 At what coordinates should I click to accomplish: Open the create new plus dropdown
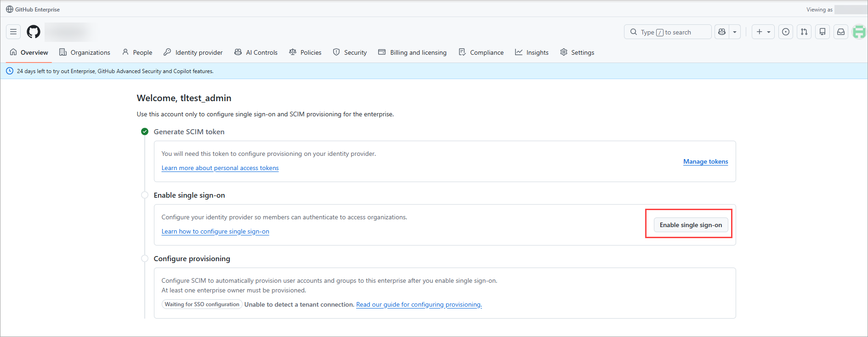coord(763,32)
